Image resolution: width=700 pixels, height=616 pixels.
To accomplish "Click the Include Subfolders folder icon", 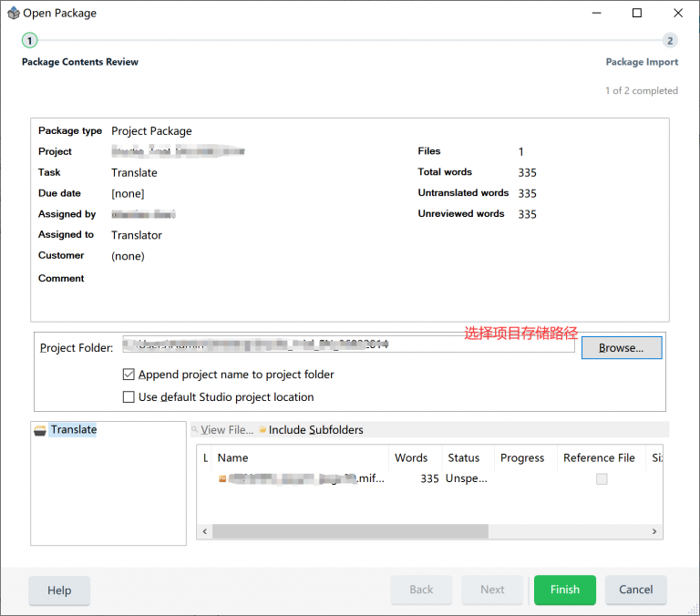I will click(x=262, y=430).
